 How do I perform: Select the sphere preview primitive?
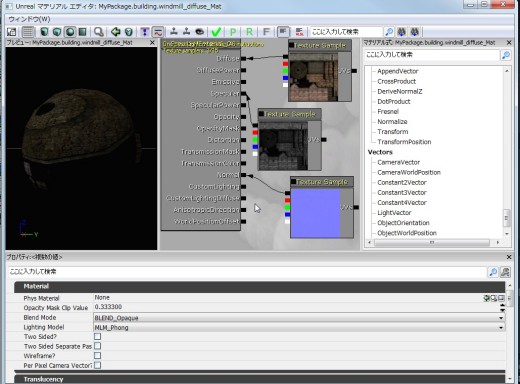pyautogui.click(x=70, y=32)
